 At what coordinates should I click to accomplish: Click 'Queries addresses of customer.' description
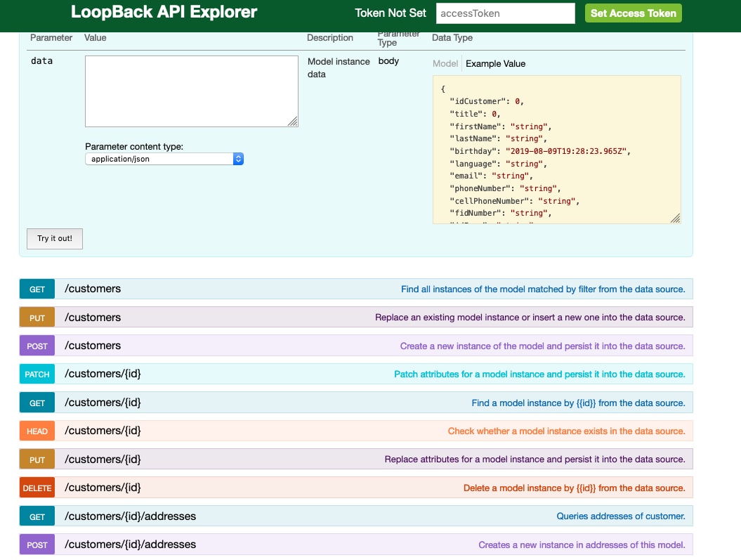[620, 516]
